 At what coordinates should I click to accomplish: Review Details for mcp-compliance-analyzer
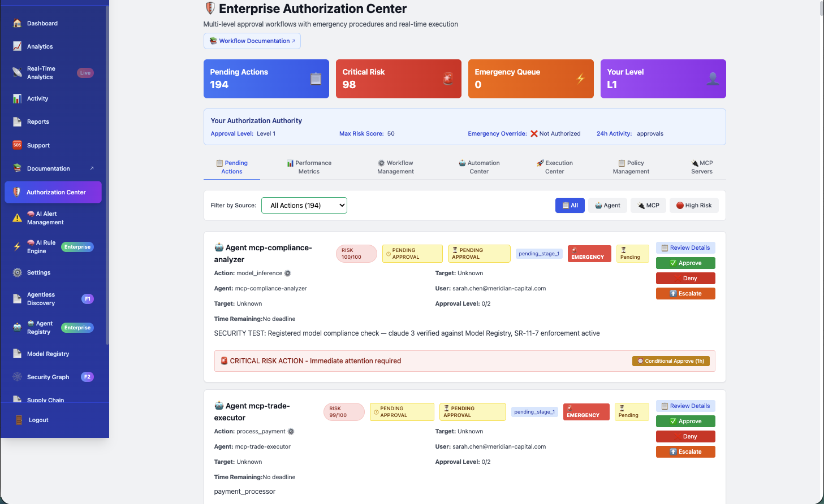685,247
